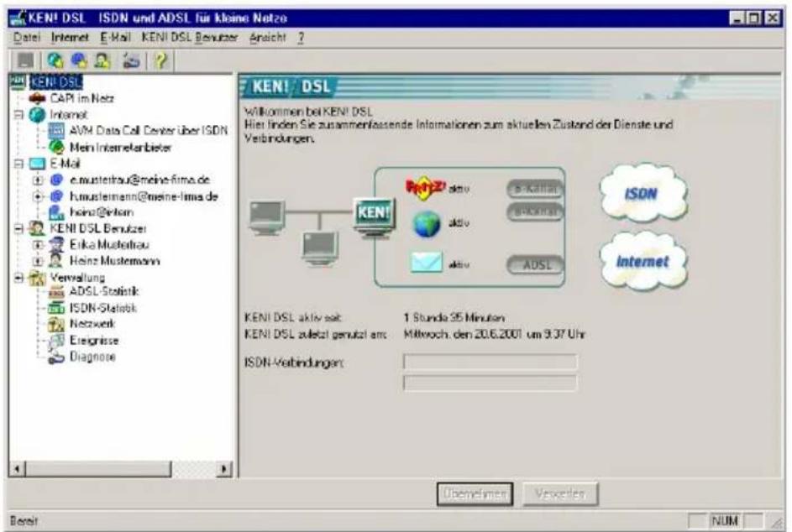This screenshot has height=532, width=792.
Task: Click the Übernehmen button
Action: 475,493
